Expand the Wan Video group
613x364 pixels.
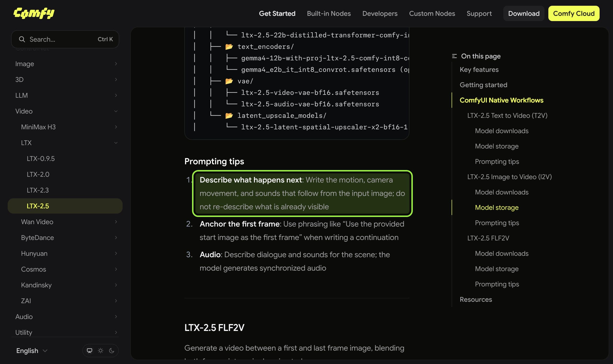65,222
